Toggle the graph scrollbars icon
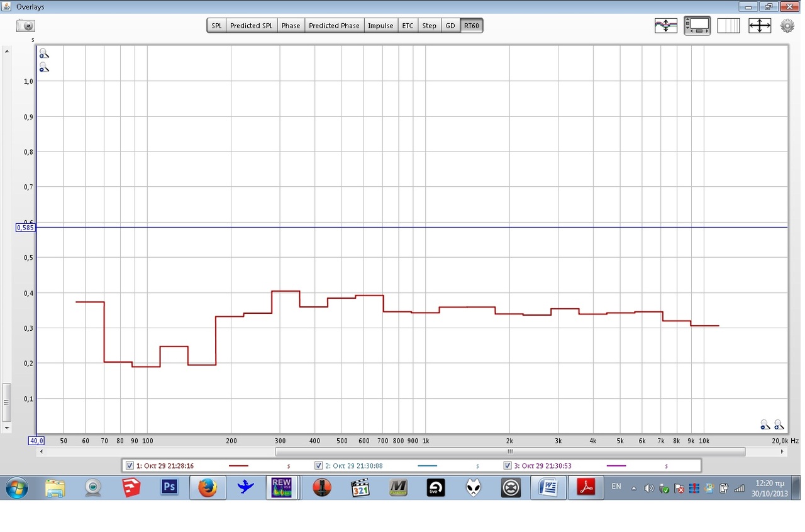The image size is (805, 532). tap(697, 26)
